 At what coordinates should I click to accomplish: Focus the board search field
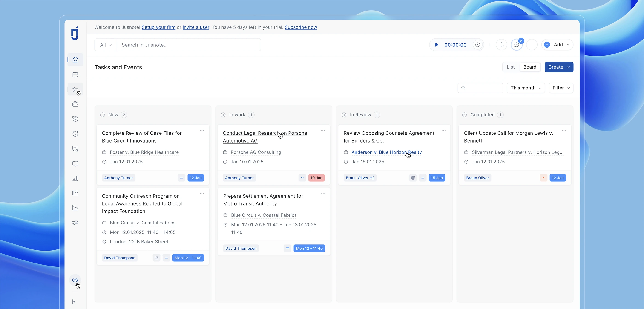point(480,88)
